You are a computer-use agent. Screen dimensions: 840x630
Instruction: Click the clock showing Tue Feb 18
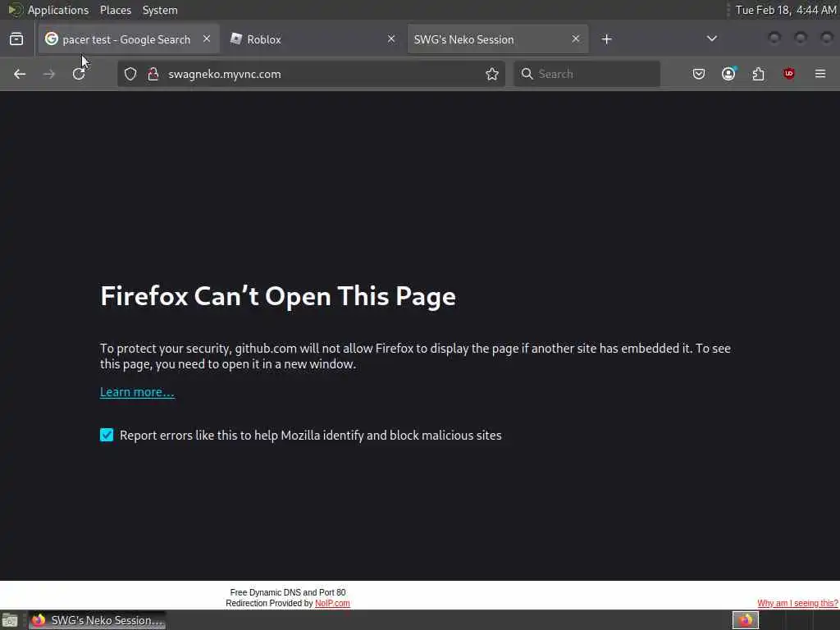pyautogui.click(x=786, y=10)
